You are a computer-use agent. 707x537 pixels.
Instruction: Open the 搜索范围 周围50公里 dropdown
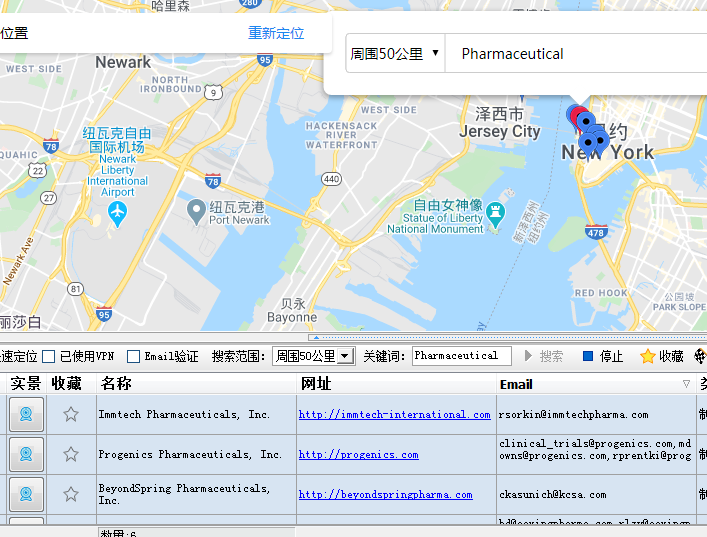coord(314,356)
